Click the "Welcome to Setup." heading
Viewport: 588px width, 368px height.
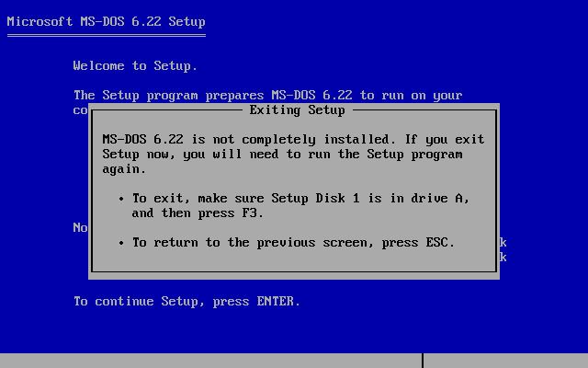[135, 65]
